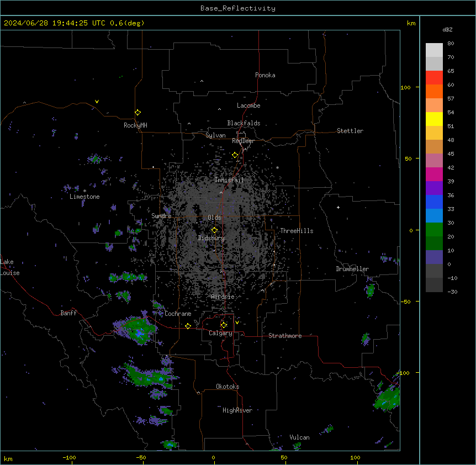476x465 pixels.
Task: Select the yellow diamond marker below Cochrane
Action: pyautogui.click(x=188, y=326)
